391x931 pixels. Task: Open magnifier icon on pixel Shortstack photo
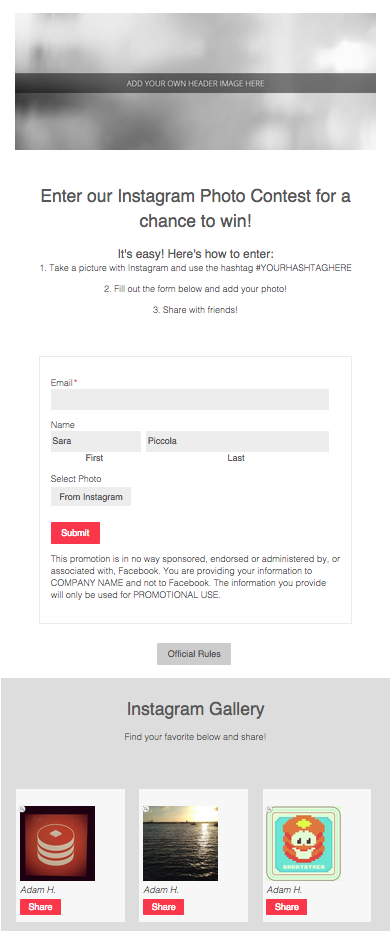pos(269,808)
